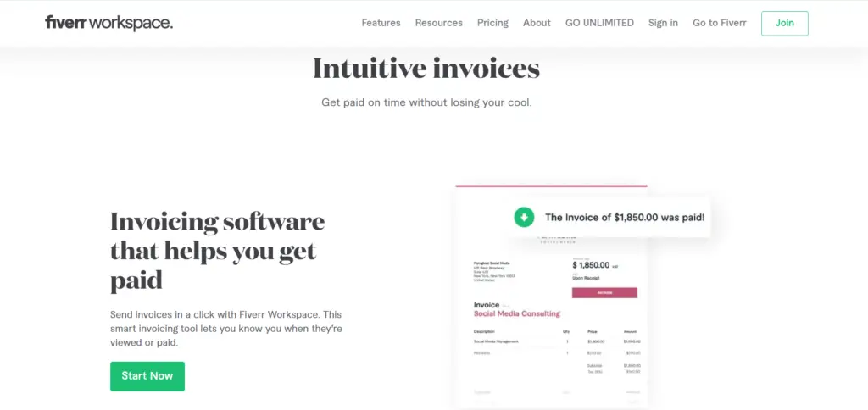The height and width of the screenshot is (410, 868).
Task: Click the 'Invoicing software that helps' heading
Action: [218, 252]
